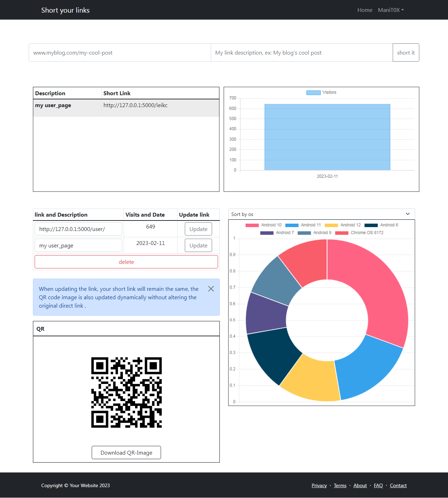
Task: Toggle the Android 7 legend item
Action: 277,233
